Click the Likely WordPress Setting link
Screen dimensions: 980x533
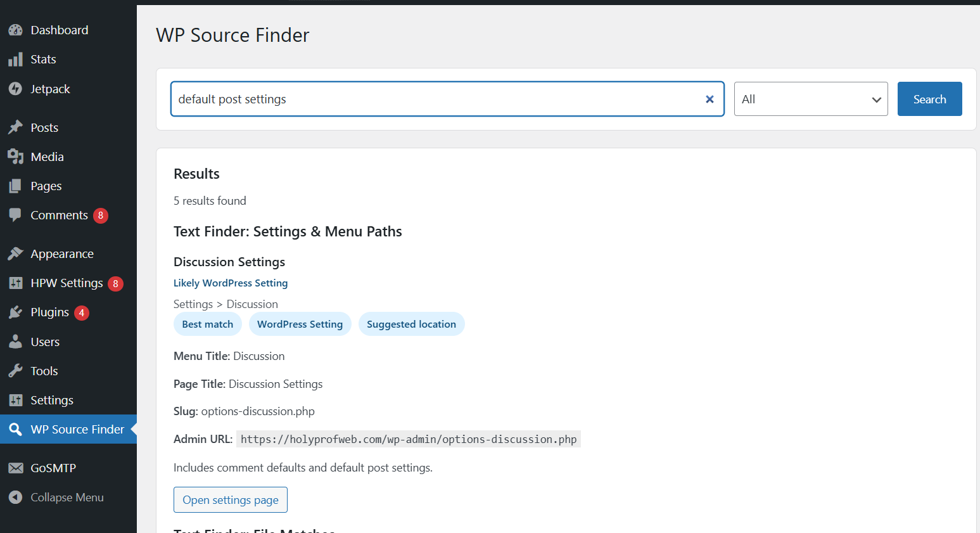pyautogui.click(x=231, y=283)
